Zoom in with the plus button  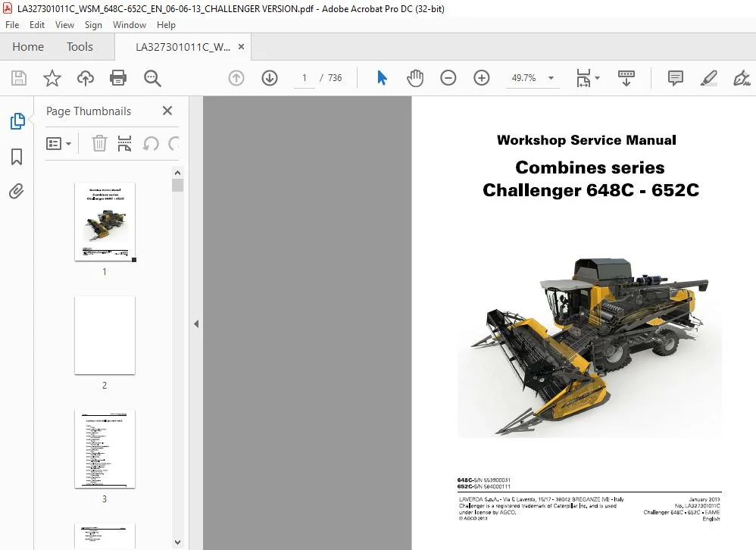pyautogui.click(x=481, y=78)
